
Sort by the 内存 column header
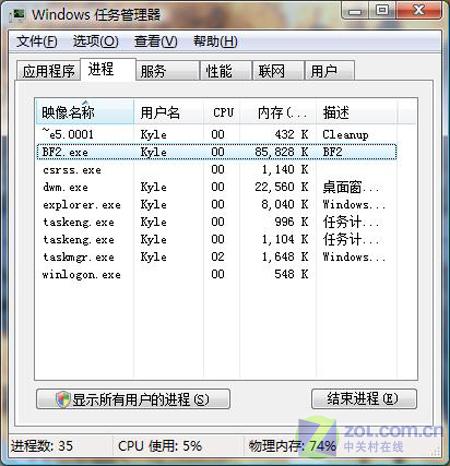tap(278, 112)
